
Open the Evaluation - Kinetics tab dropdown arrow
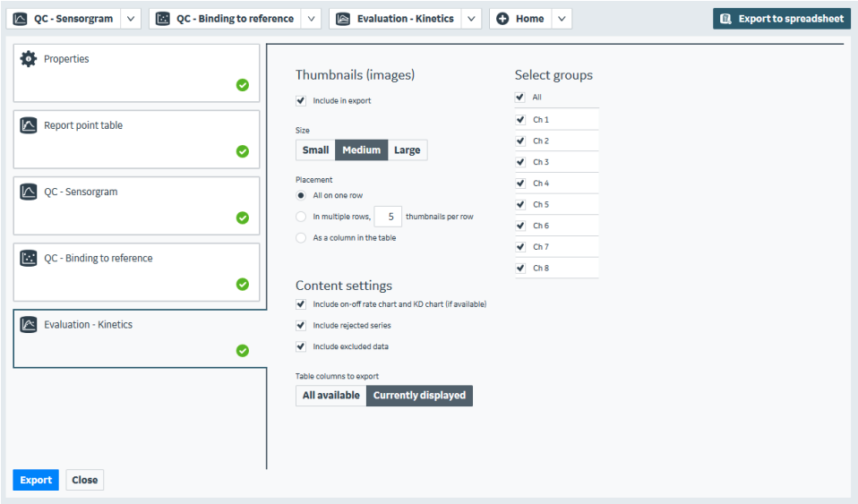point(471,19)
